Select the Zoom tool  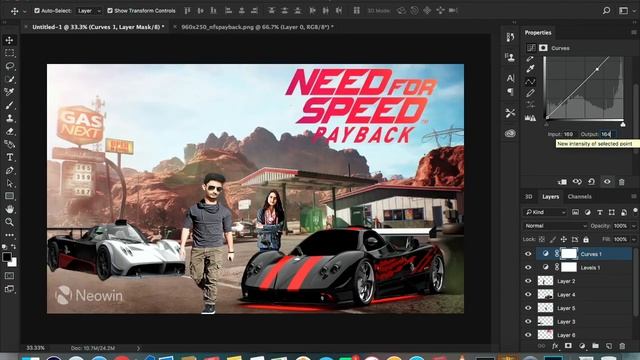[9, 222]
